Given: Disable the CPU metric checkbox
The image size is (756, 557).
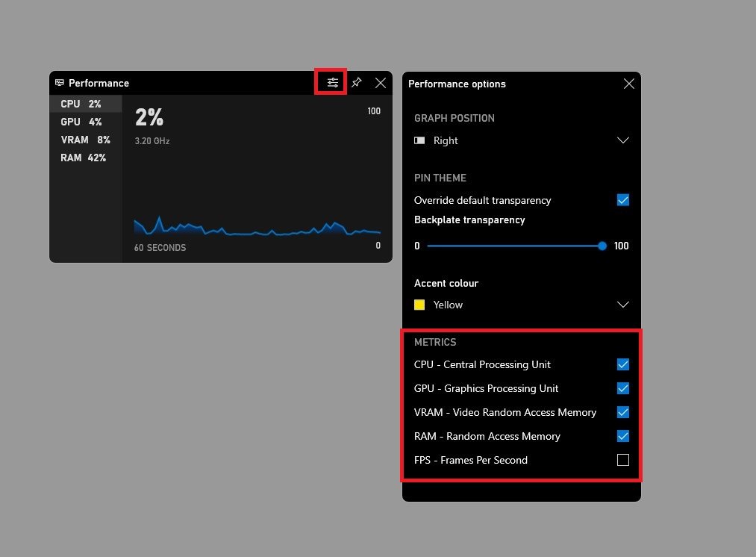Looking at the screenshot, I should (623, 364).
